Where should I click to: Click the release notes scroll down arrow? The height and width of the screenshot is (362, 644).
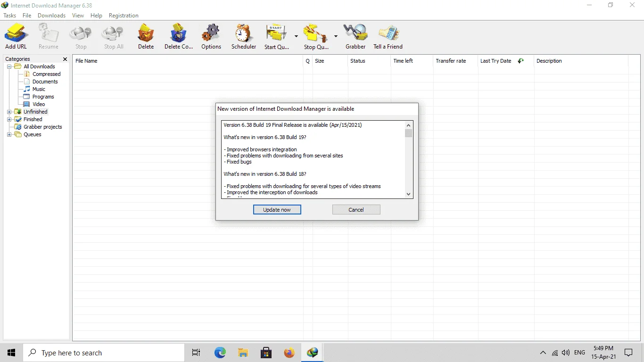[x=408, y=194]
